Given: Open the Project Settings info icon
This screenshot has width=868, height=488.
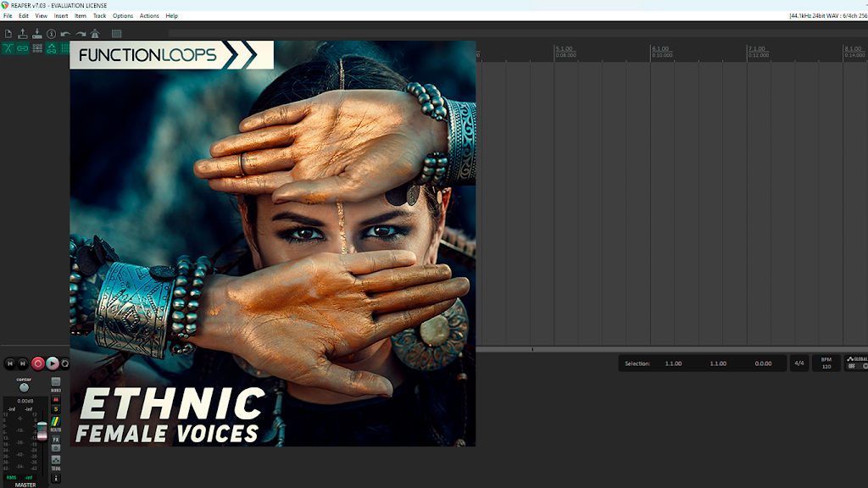Looking at the screenshot, I should point(52,34).
